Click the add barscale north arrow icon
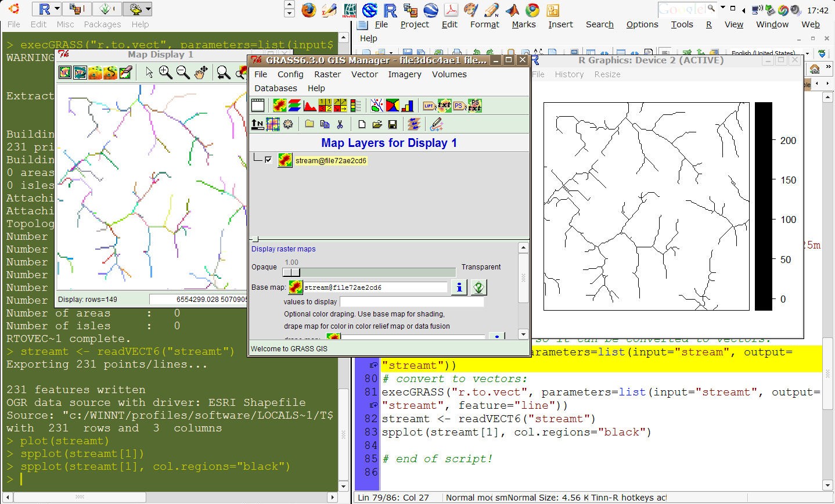 [x=257, y=124]
